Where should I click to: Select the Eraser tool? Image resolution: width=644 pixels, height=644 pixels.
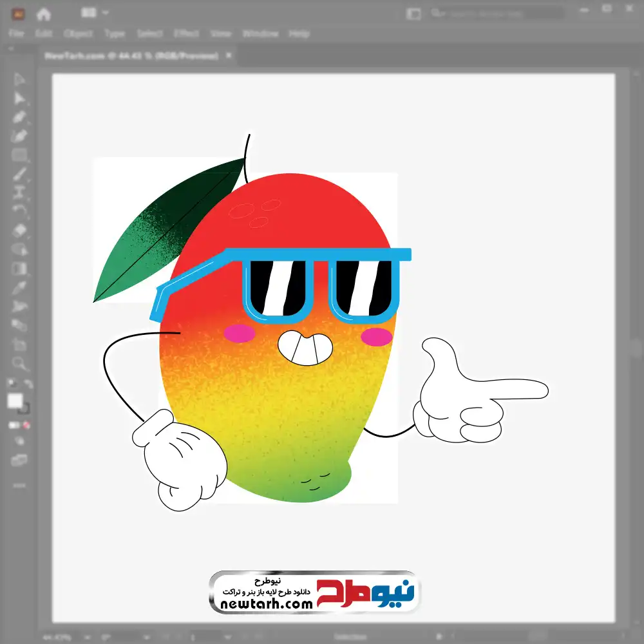[x=19, y=230]
